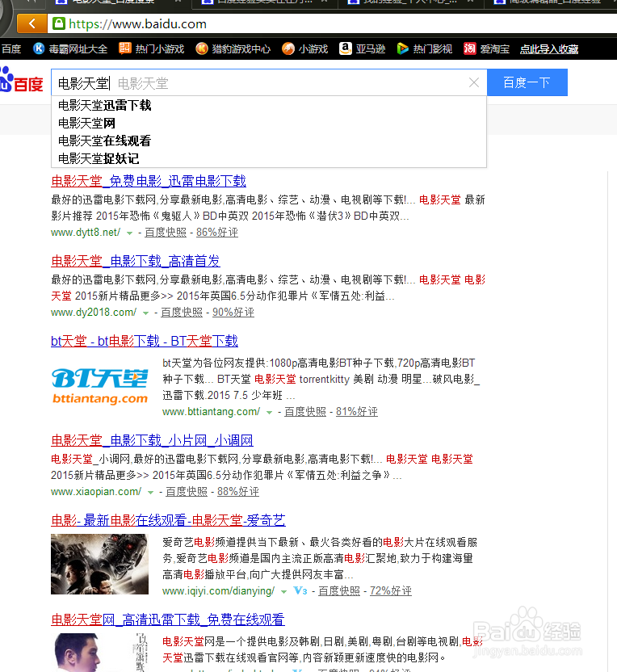
Task: Select suggestion 电影天堂捉妖记
Action: (x=269, y=159)
